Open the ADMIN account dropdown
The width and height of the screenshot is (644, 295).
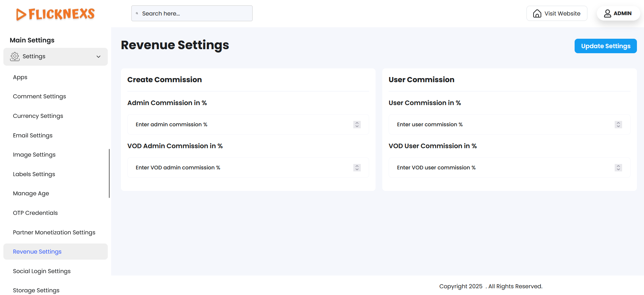[618, 13]
